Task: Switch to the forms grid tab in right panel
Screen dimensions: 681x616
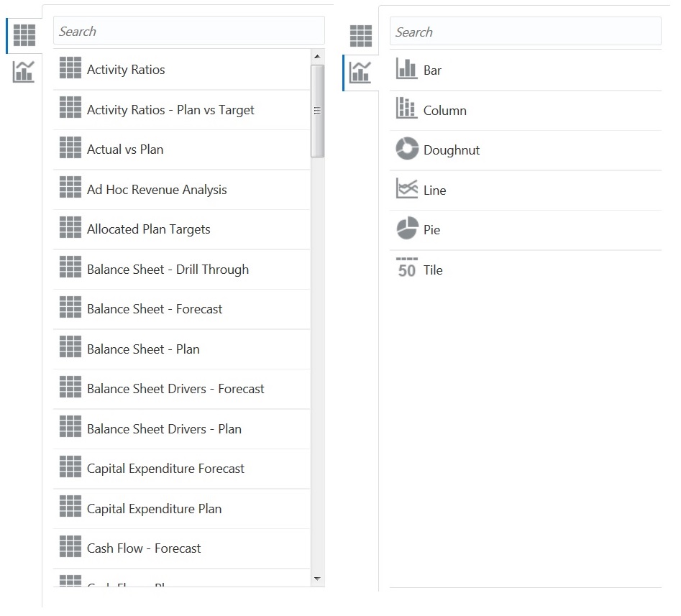Action: (x=360, y=35)
